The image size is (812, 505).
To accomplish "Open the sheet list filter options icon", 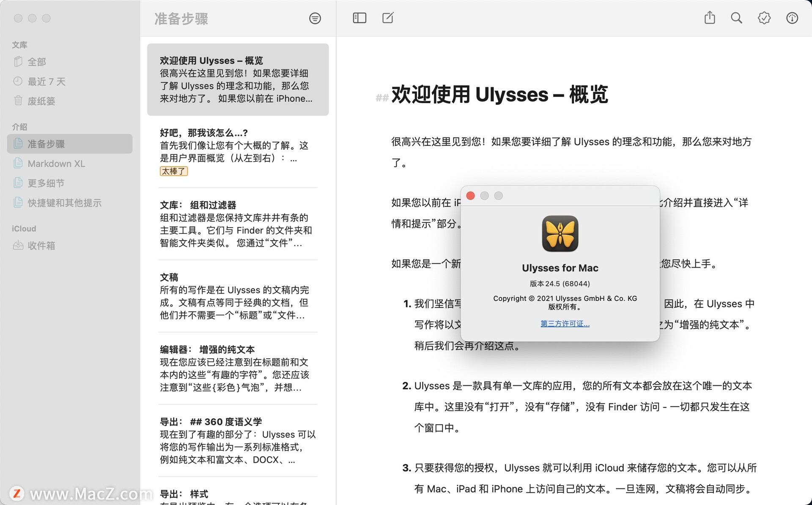I will [315, 18].
